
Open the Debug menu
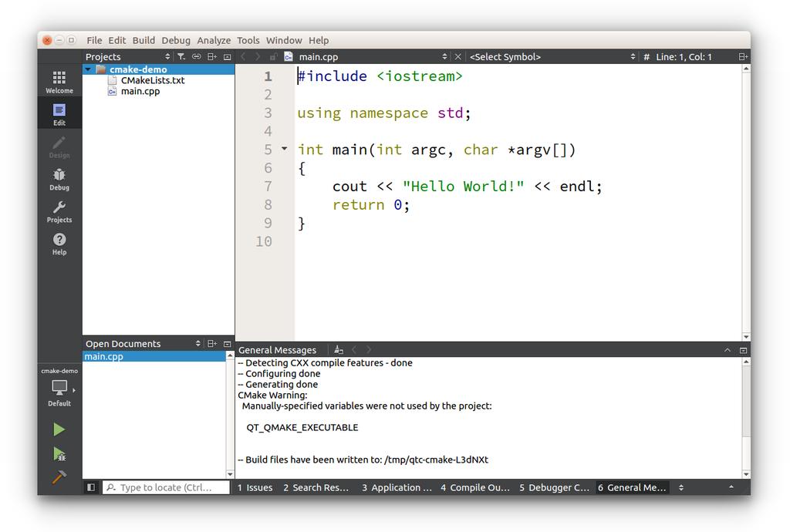(x=176, y=40)
